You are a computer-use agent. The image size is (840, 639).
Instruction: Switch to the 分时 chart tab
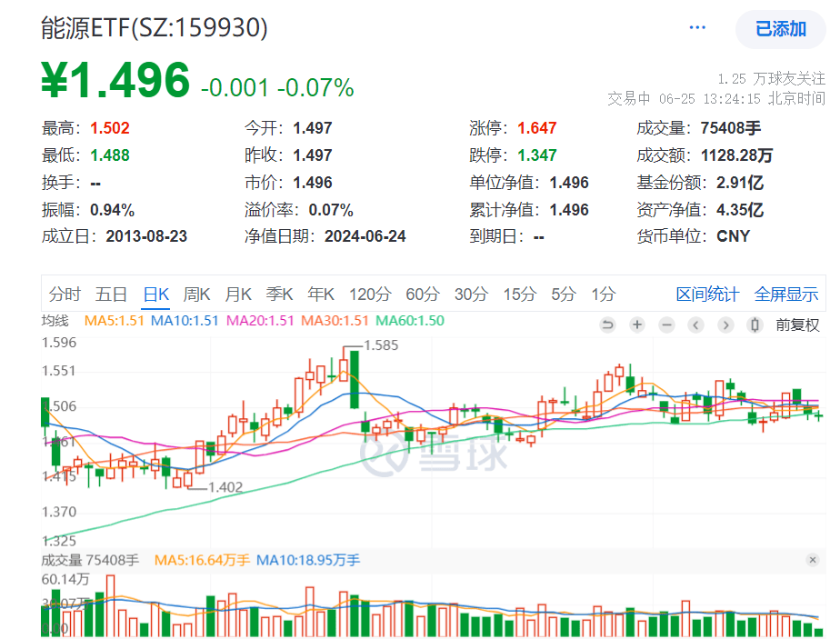[65, 295]
